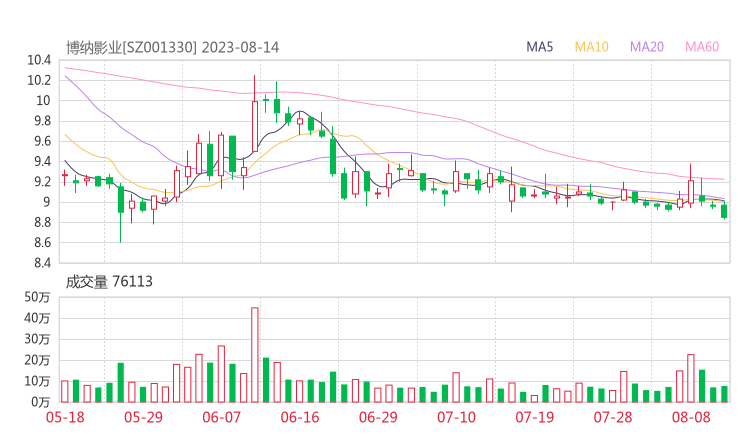740x440 pixels.
Task: Click the 07-28 date axis label
Action: 613,417
